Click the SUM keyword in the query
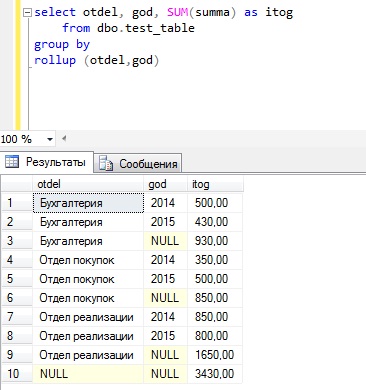The width and height of the screenshot is (366, 390). point(178,12)
